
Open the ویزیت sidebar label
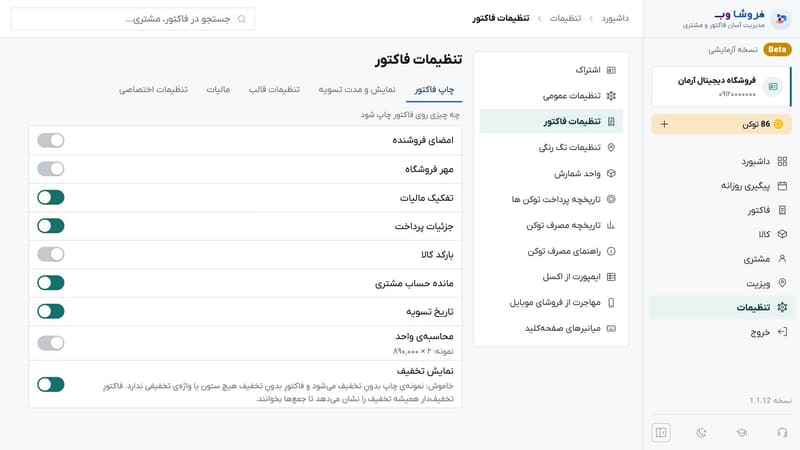(758, 283)
